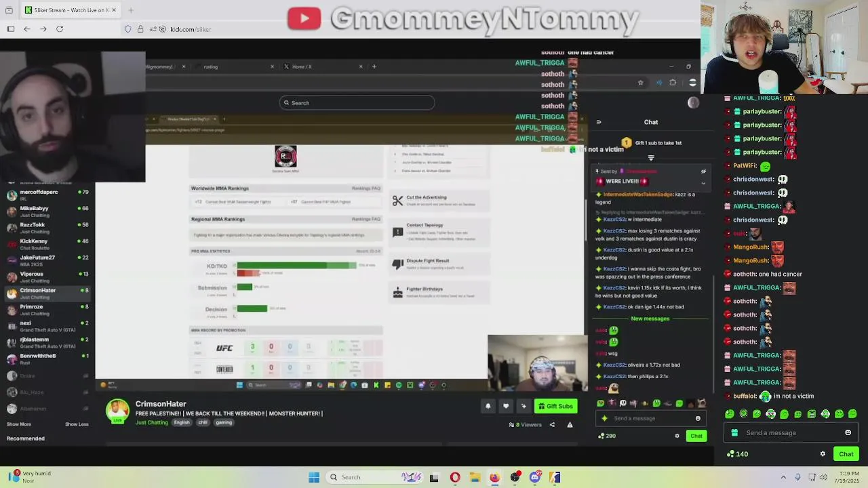Click Show More in channel list
The width and height of the screenshot is (868, 488).
[x=19, y=424]
